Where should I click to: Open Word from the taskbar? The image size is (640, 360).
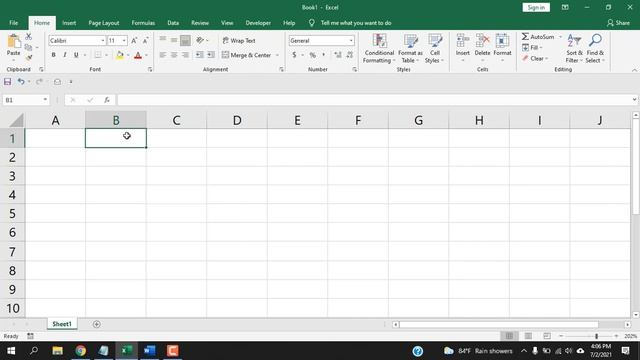pos(150,351)
